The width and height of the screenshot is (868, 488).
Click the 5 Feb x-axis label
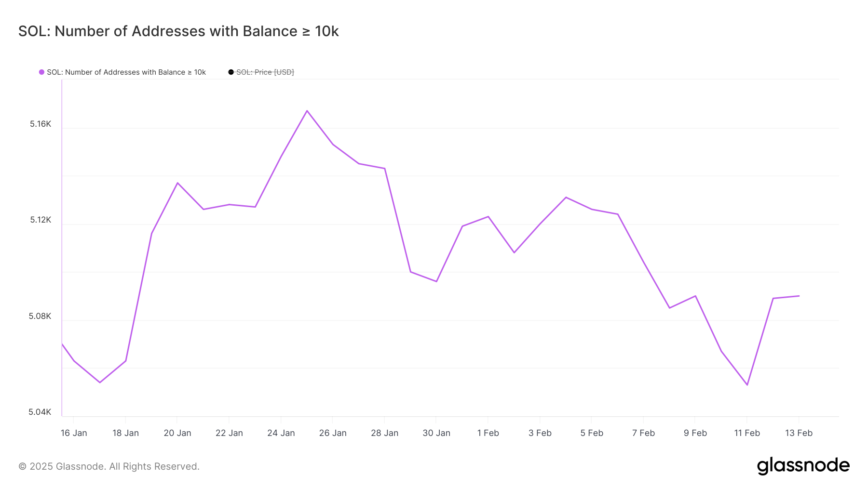592,433
